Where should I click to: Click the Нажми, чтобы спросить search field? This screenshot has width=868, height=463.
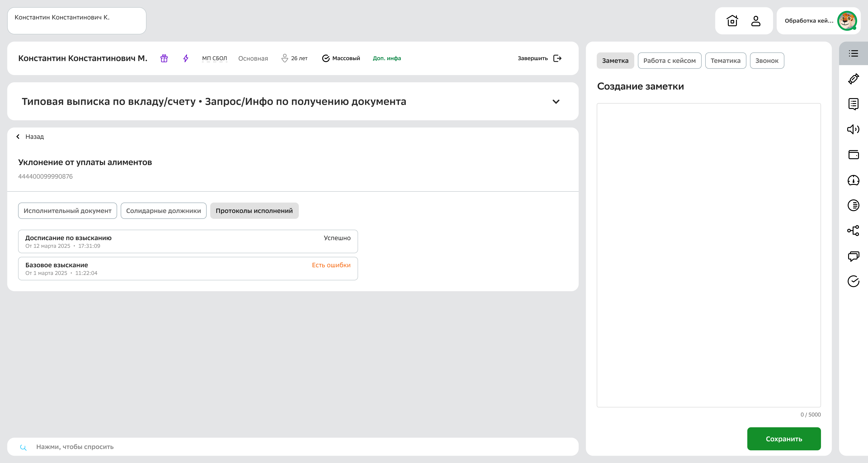tap(135, 447)
